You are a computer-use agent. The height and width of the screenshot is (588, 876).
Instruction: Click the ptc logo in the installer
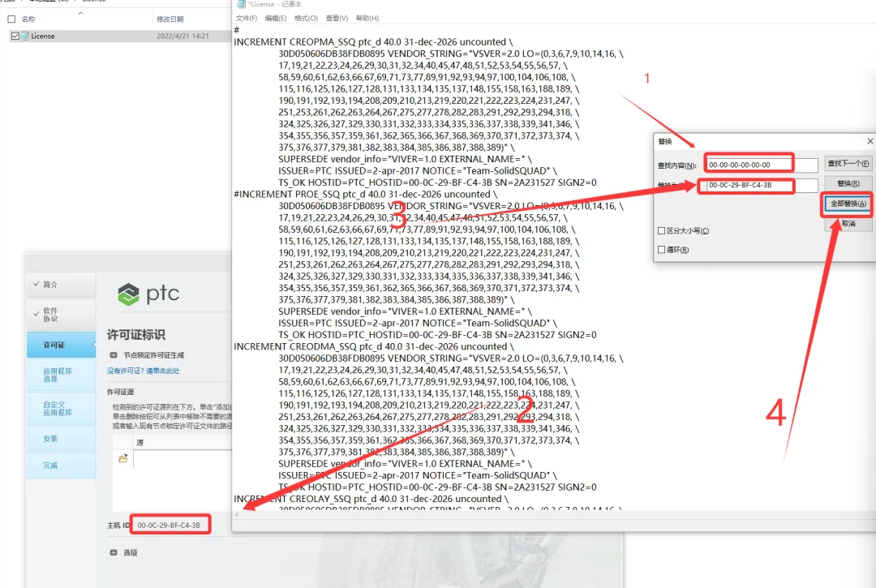pyautogui.click(x=148, y=294)
